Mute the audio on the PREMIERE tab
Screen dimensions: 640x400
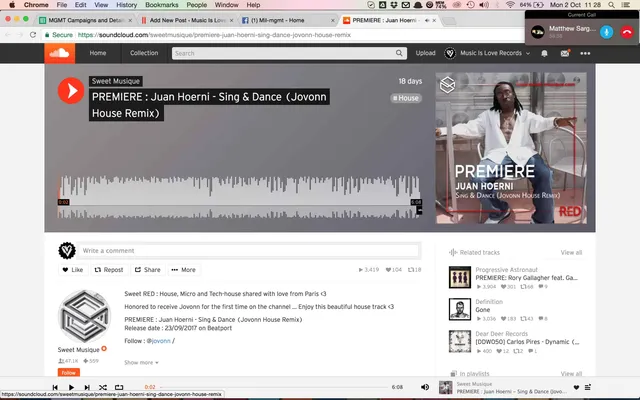[x=427, y=20]
